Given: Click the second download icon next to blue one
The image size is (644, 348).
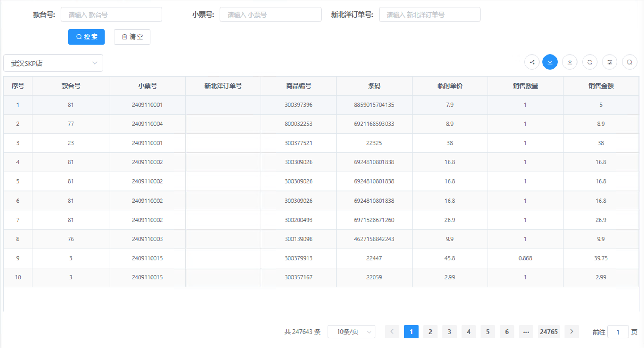Looking at the screenshot, I should coord(570,62).
